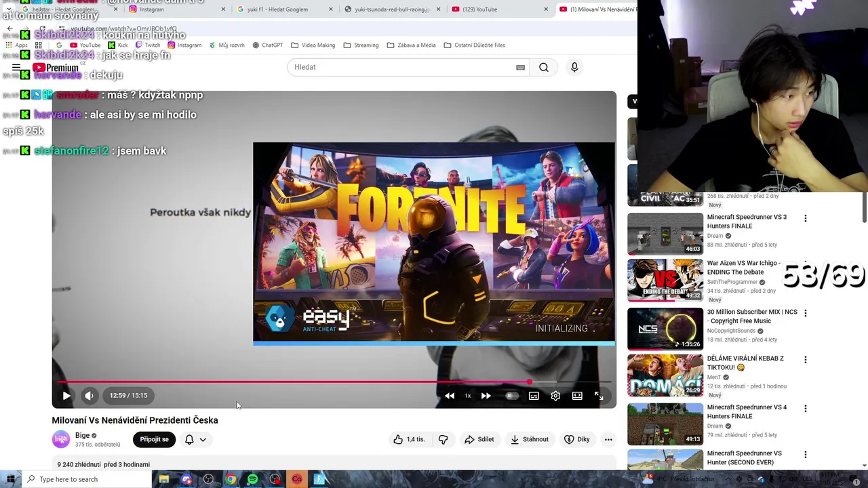Open the Kick bookmark
The height and width of the screenshot is (488, 868).
tap(118, 45)
